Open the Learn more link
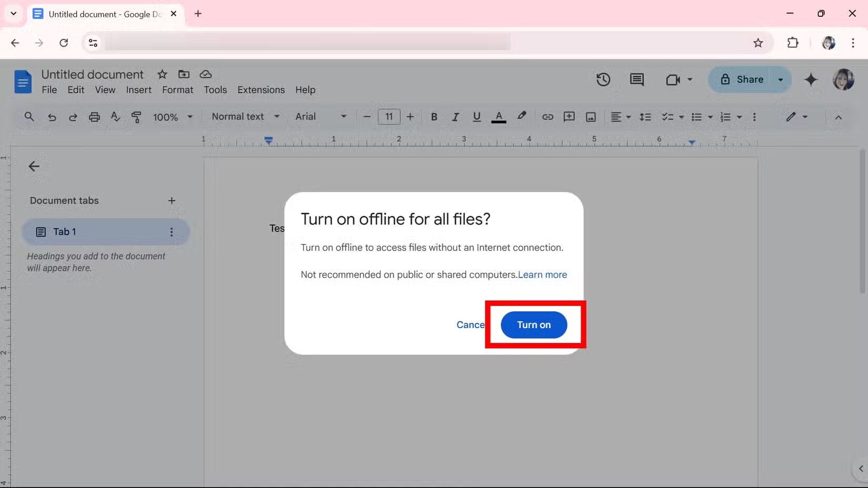This screenshot has width=868, height=488. [542, 274]
